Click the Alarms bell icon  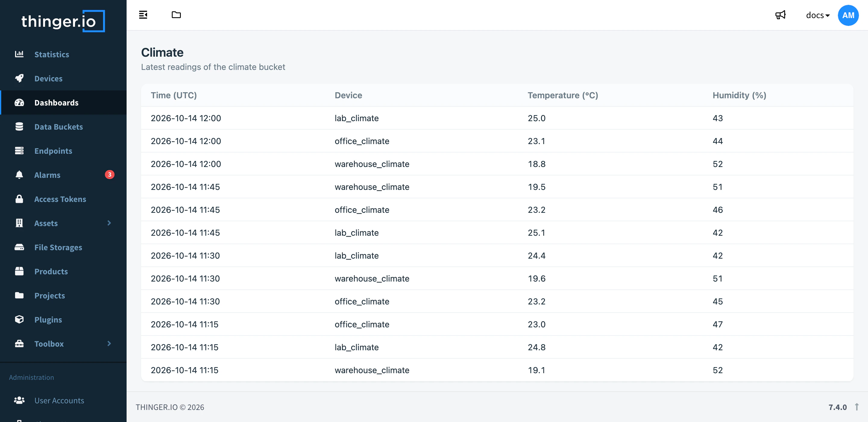tap(19, 175)
